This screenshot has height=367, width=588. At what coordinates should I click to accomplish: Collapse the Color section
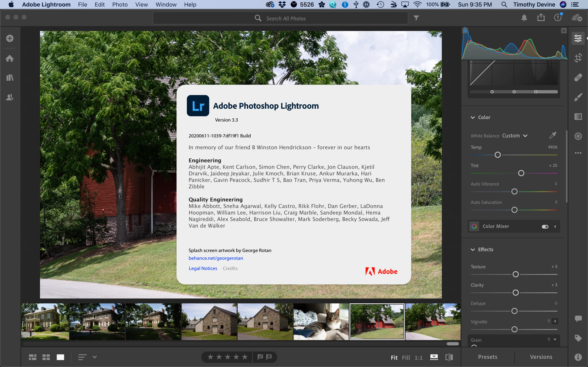click(x=473, y=117)
